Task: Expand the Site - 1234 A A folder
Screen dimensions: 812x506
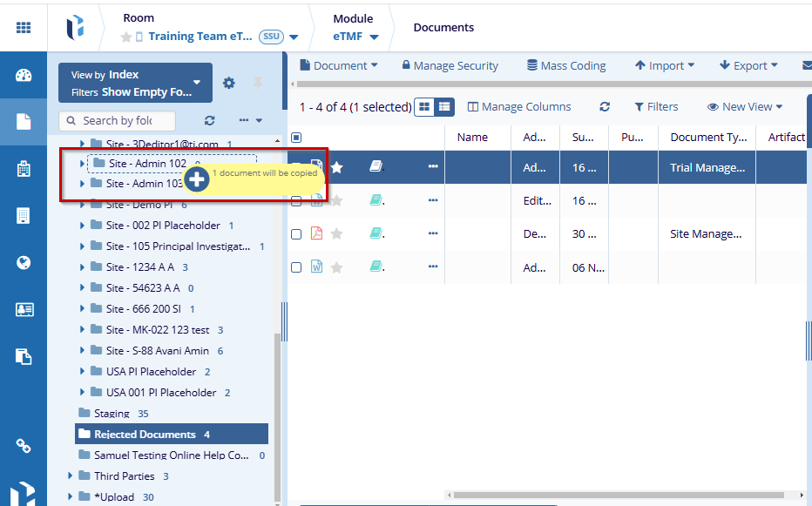Action: [83, 267]
